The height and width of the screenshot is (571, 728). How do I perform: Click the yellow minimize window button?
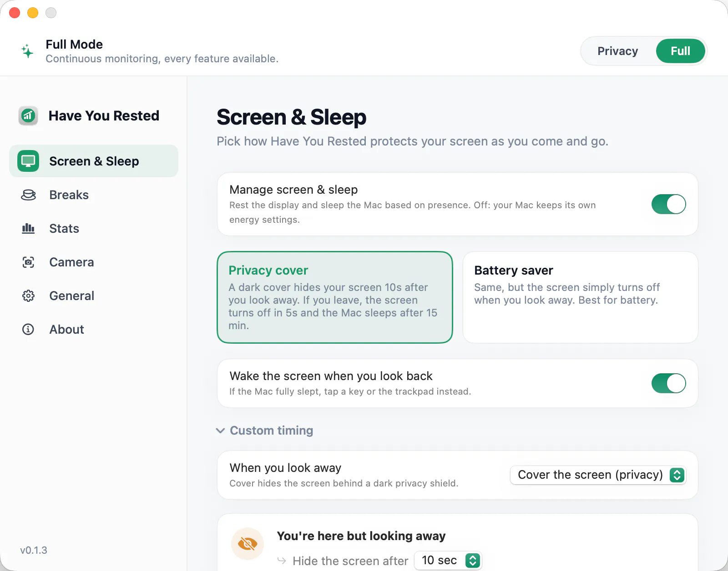(33, 13)
